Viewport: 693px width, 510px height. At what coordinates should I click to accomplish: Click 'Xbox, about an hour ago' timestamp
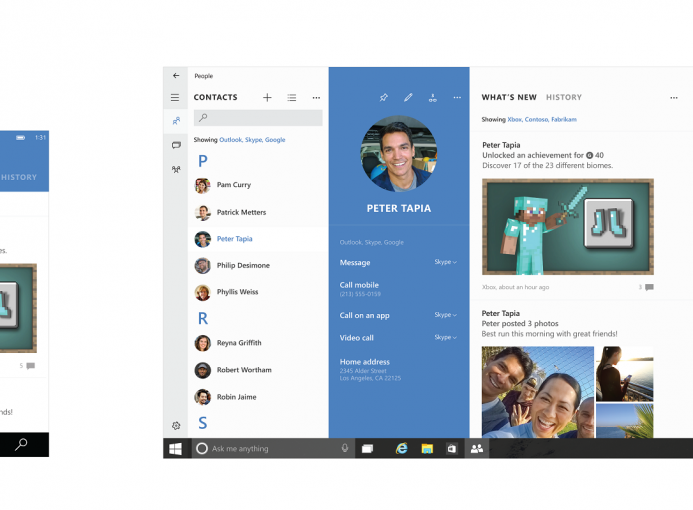[x=515, y=287]
